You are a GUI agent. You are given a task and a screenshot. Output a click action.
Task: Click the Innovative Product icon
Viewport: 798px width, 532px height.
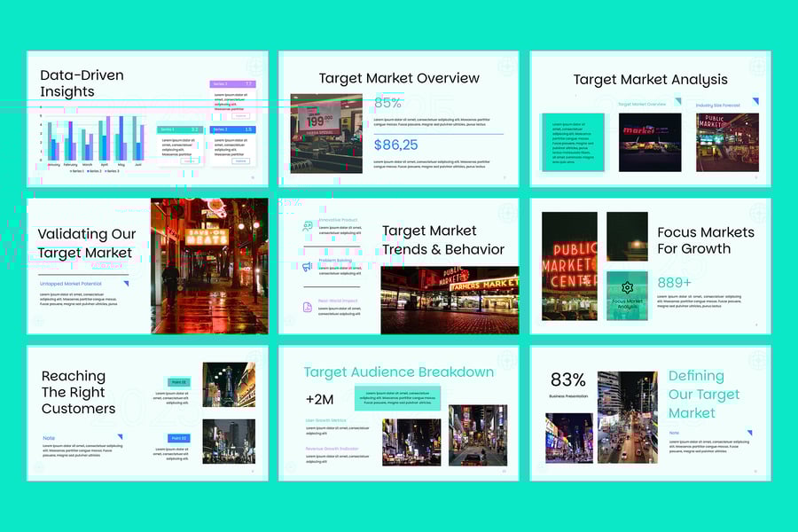[x=308, y=226]
